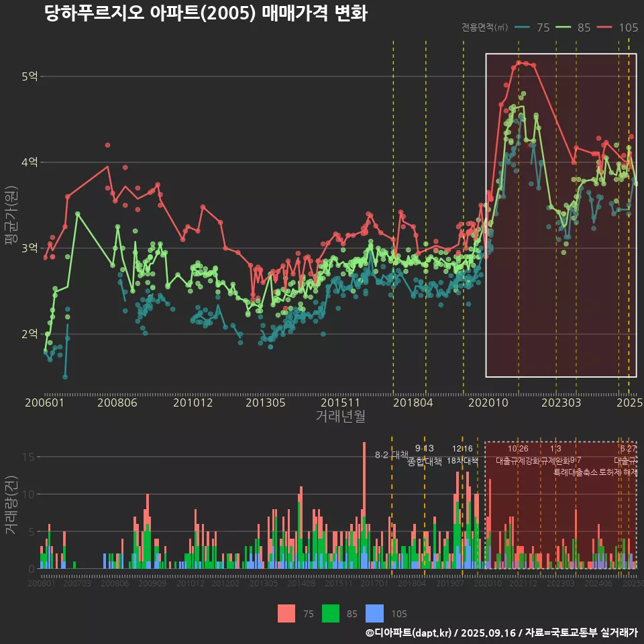Click the 자료=국토교통부 실거래가 data source text
The image size is (644, 644).
(x=581, y=633)
